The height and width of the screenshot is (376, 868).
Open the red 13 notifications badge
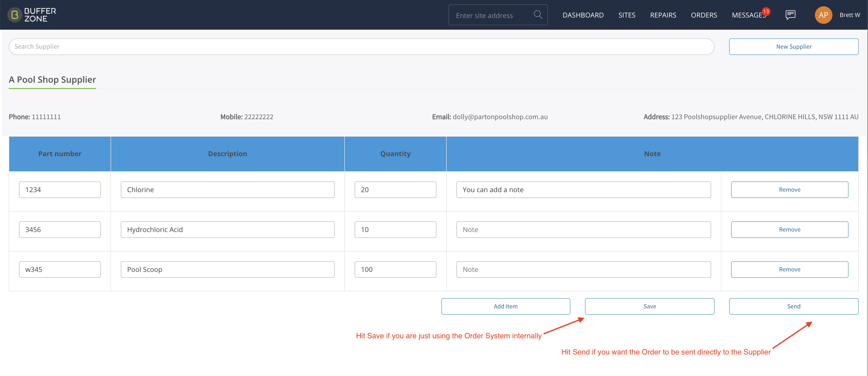[766, 11]
